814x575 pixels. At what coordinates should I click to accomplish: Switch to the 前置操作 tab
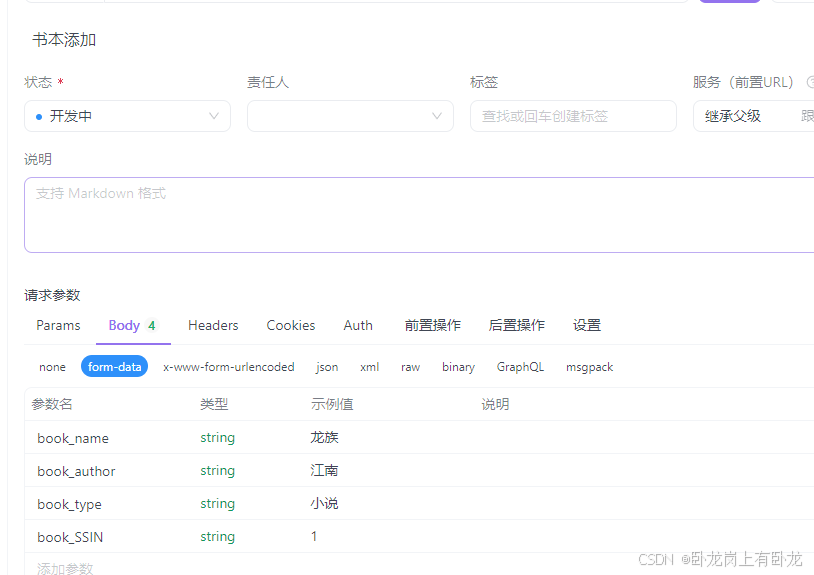[432, 325]
